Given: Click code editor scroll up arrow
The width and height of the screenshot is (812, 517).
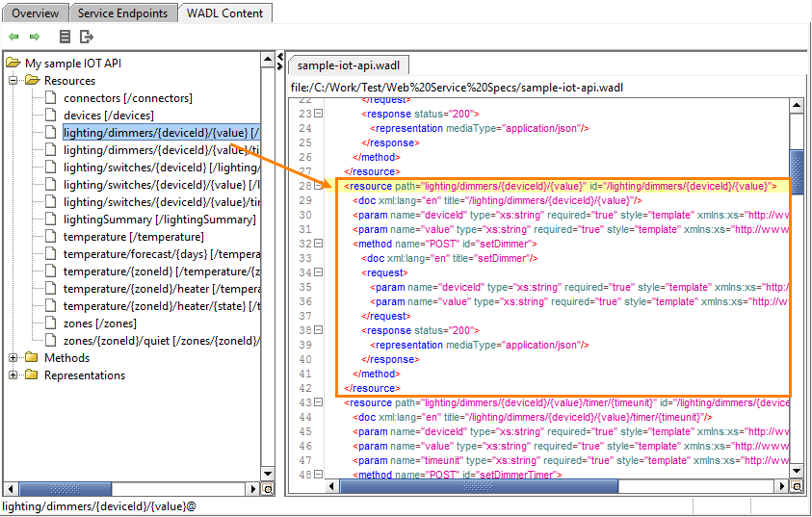Looking at the screenshot, I should [797, 106].
